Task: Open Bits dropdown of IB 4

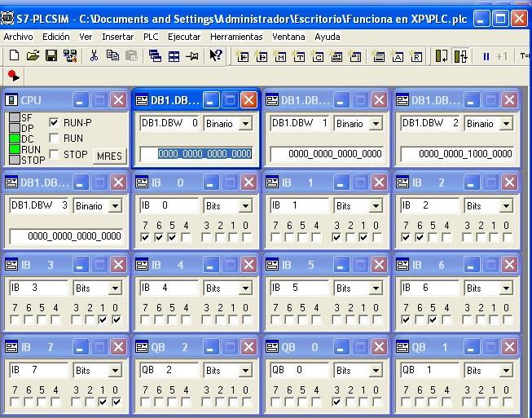Action: pos(245,288)
